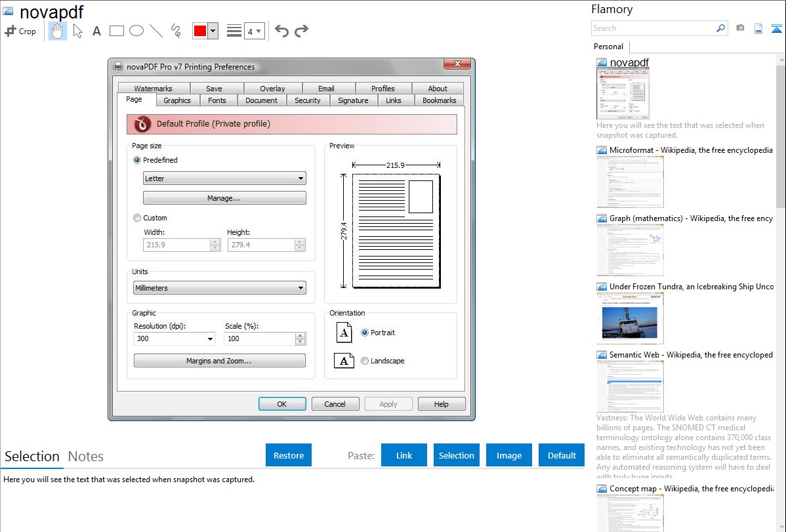Open the Bookmarks tab
The height and width of the screenshot is (532, 786).
coord(439,100)
